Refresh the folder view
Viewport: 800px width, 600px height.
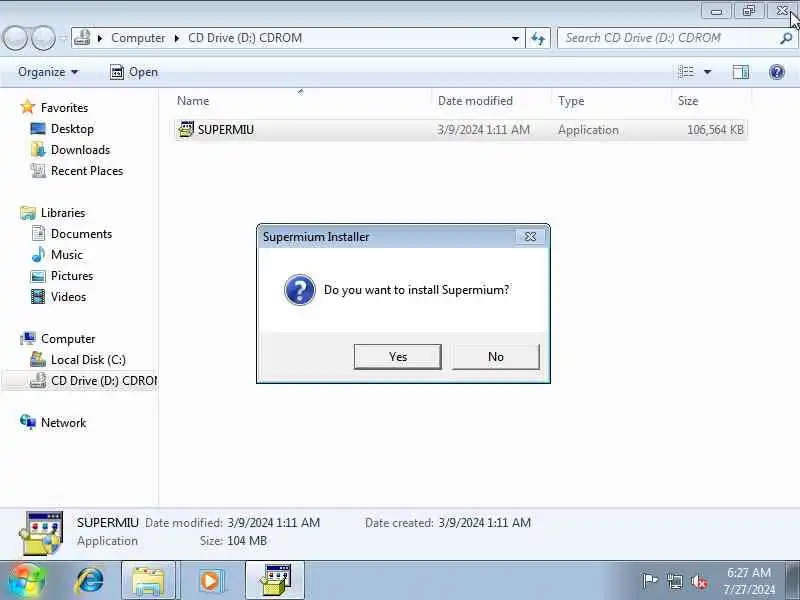538,38
